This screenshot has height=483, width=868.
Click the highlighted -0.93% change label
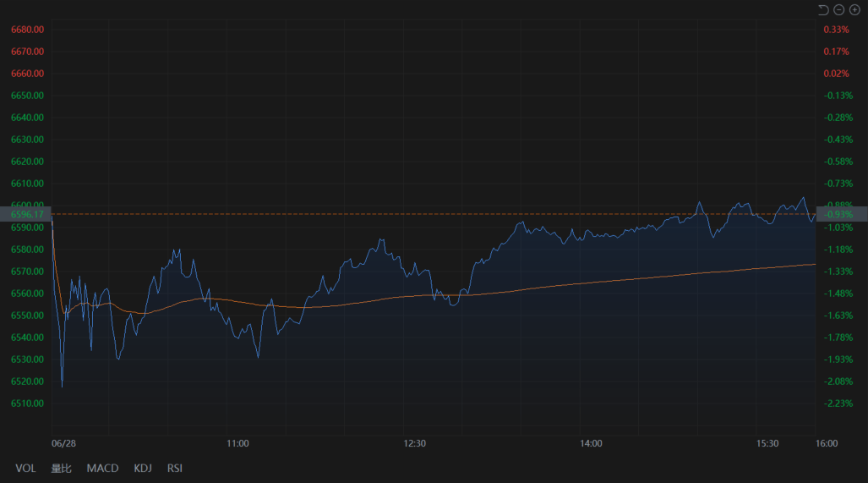tap(842, 214)
